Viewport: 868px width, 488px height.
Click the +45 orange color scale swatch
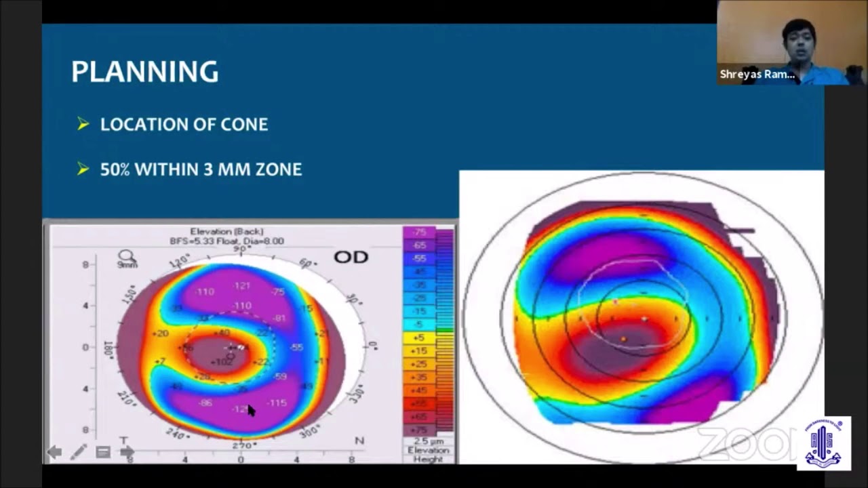(x=420, y=390)
